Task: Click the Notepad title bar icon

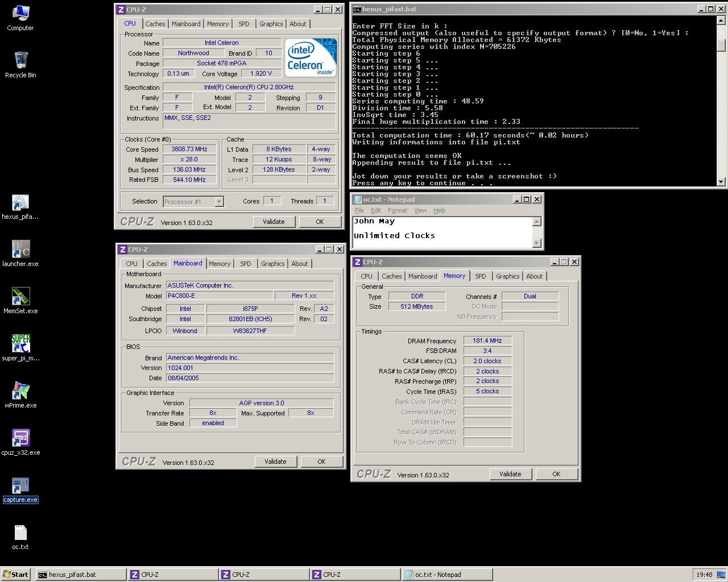Action: tap(358, 199)
